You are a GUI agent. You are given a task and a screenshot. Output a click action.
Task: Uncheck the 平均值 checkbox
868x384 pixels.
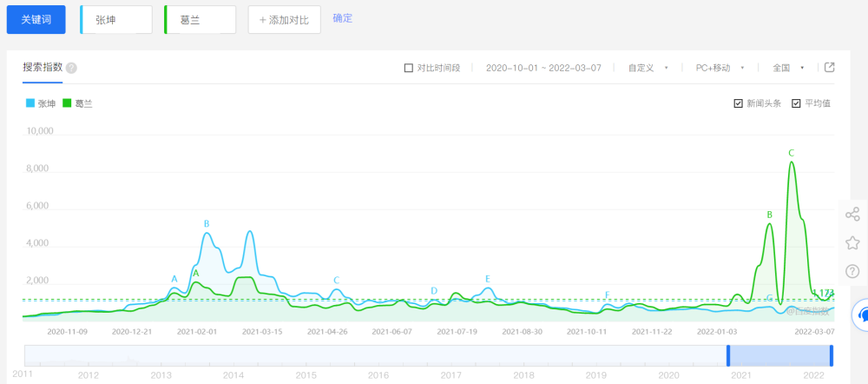(x=796, y=103)
